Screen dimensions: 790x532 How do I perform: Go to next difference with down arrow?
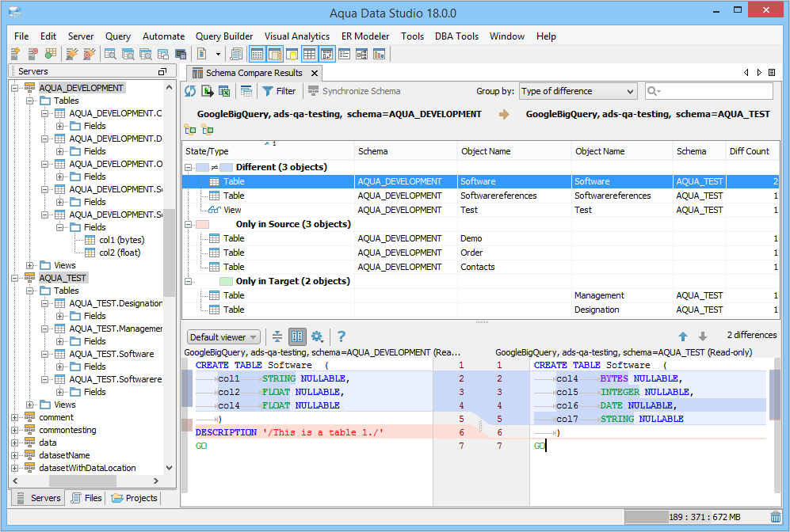click(x=702, y=336)
